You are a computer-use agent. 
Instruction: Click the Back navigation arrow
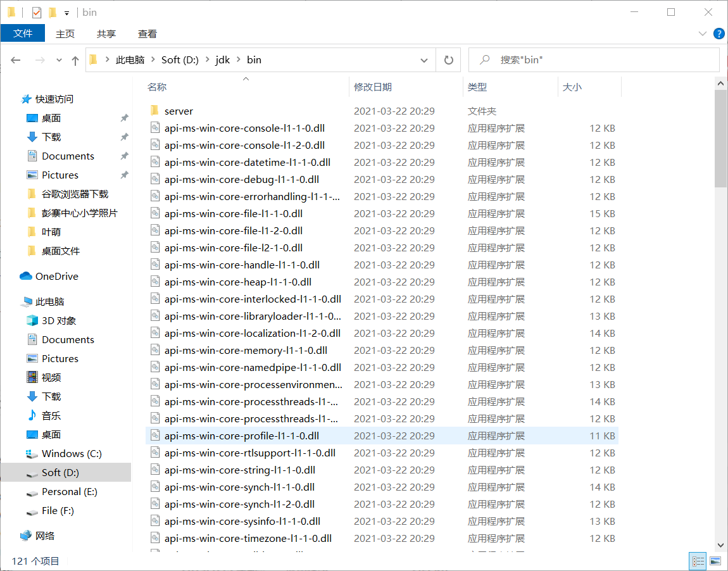(x=16, y=60)
